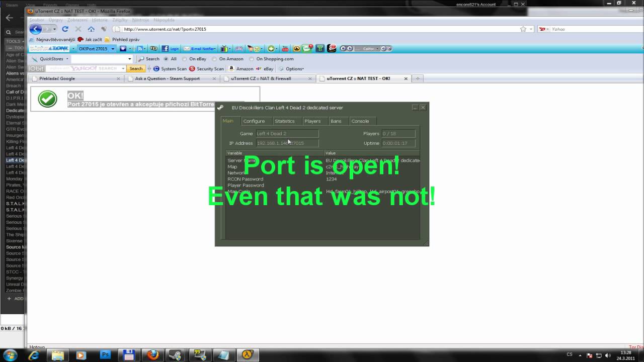
Task: Open YouTube toolbar icon
Action: [x=285, y=48]
